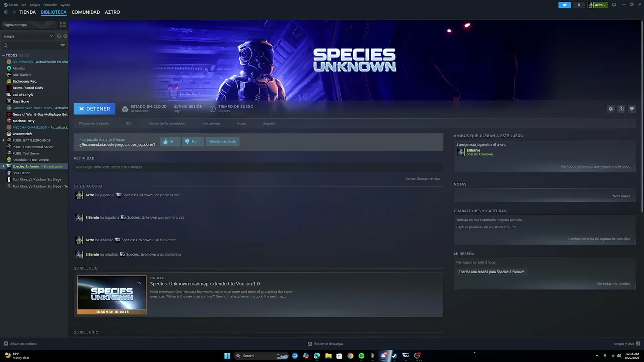Collapse the TODOS games category
Viewport: 644px width, 362px height.
(x=3, y=55)
